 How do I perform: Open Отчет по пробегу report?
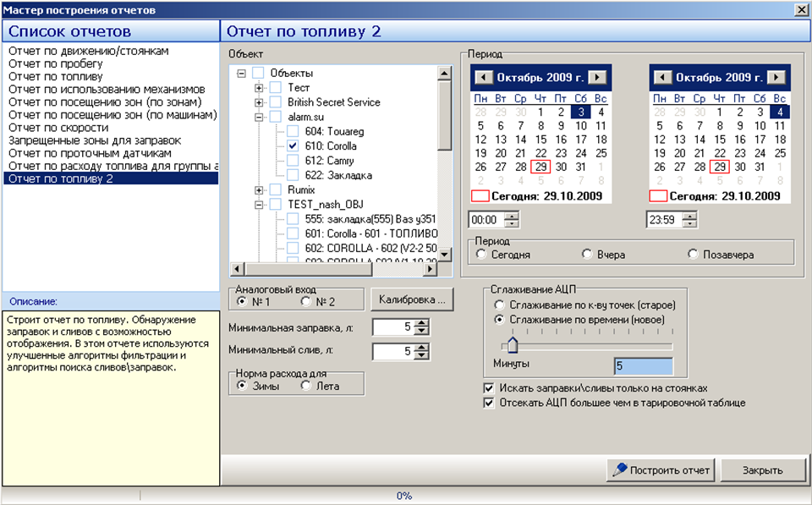pos(56,63)
